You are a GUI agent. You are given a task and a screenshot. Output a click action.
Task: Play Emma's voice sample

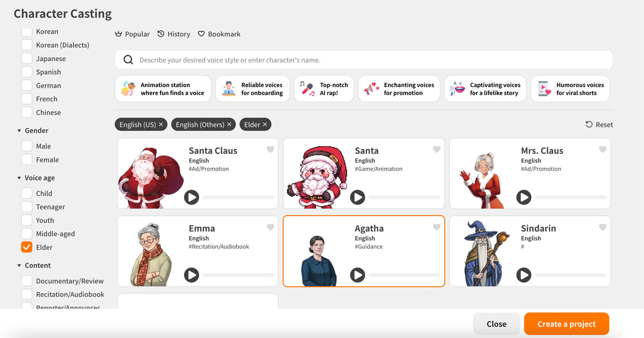191,275
